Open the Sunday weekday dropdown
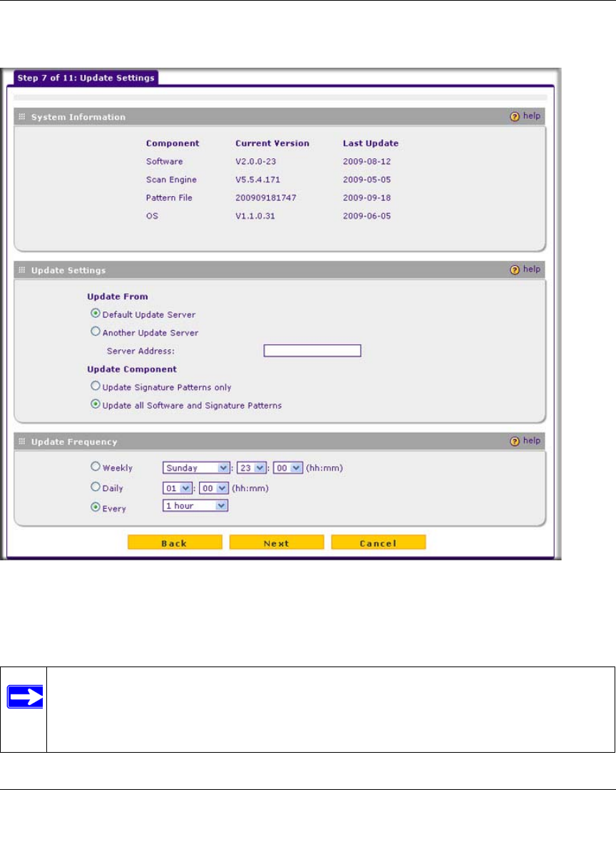 point(197,468)
